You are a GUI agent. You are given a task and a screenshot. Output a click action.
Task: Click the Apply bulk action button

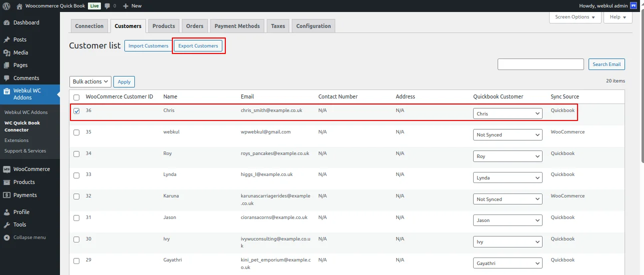point(124,81)
